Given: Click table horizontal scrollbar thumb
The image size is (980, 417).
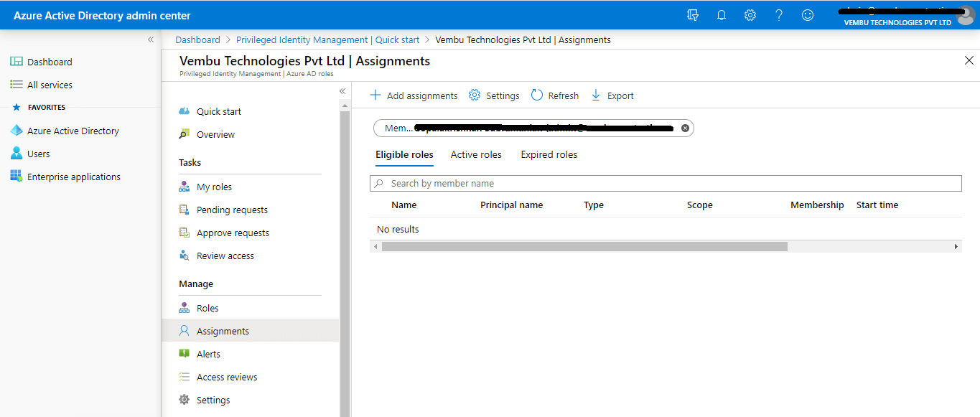Looking at the screenshot, I should [584, 246].
